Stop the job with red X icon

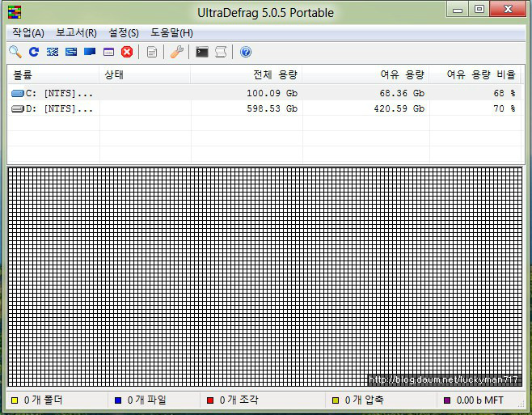pos(127,52)
